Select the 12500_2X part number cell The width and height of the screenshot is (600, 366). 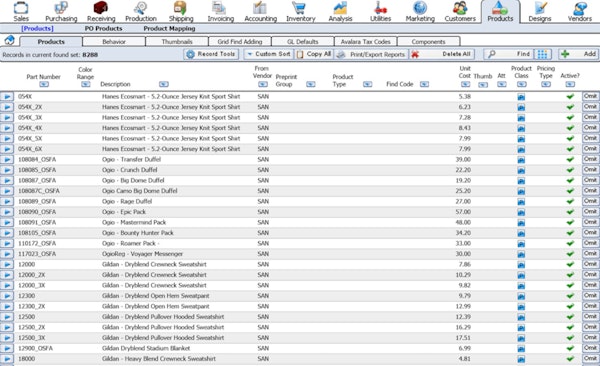coord(32,327)
